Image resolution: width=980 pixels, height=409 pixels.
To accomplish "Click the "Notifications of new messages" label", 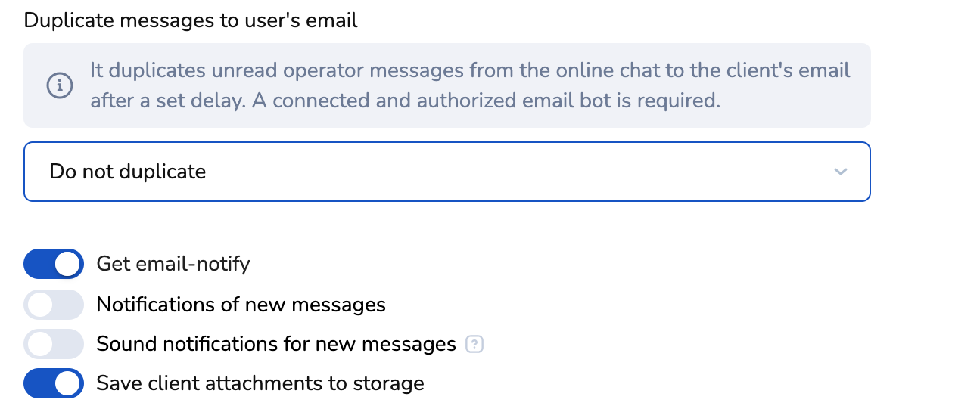I will pyautogui.click(x=241, y=305).
